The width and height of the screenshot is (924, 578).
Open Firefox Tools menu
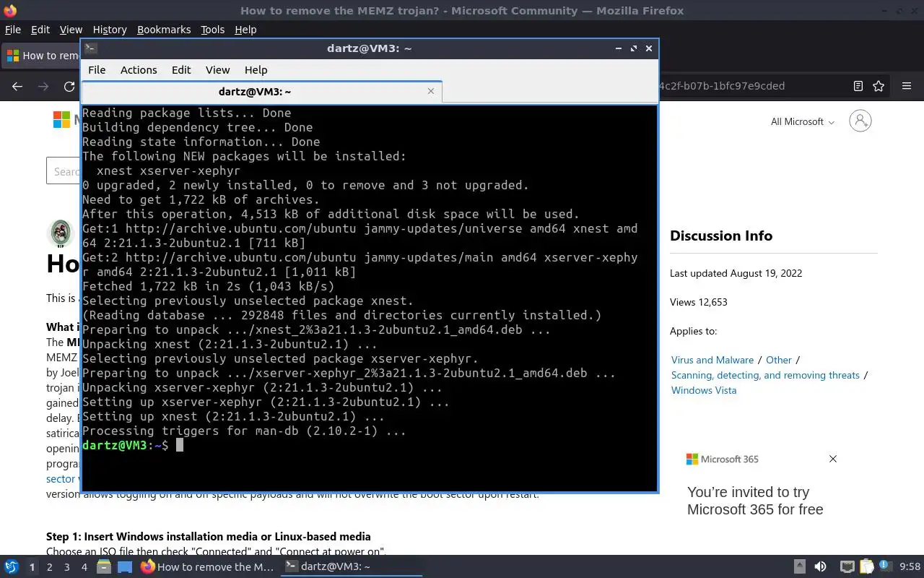point(212,30)
